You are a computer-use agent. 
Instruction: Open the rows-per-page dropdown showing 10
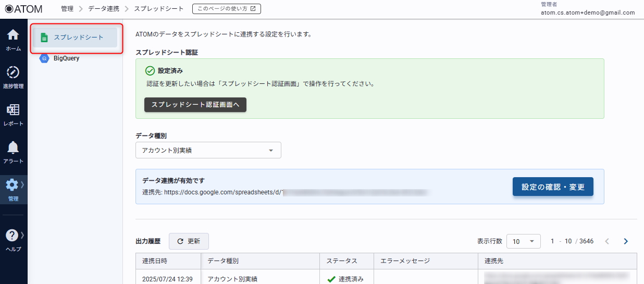pos(523,241)
